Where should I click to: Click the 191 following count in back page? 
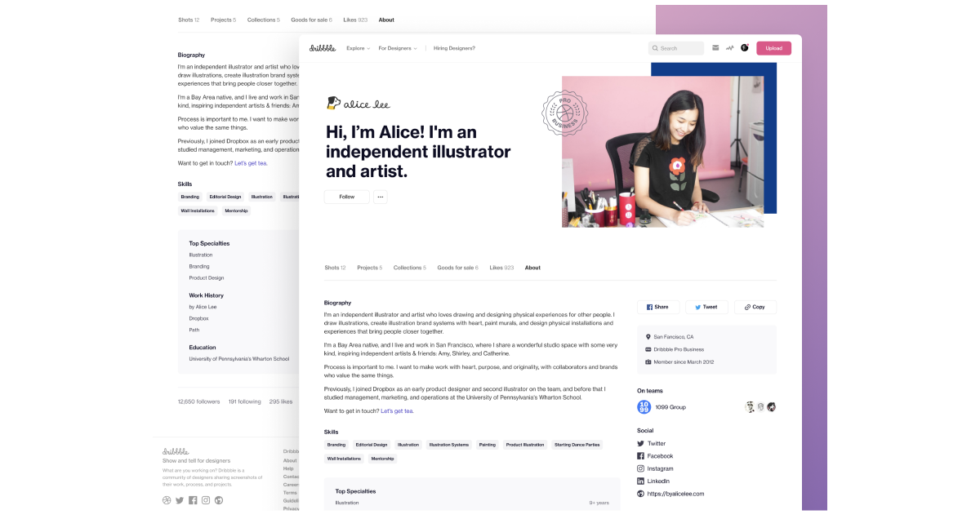tap(245, 401)
